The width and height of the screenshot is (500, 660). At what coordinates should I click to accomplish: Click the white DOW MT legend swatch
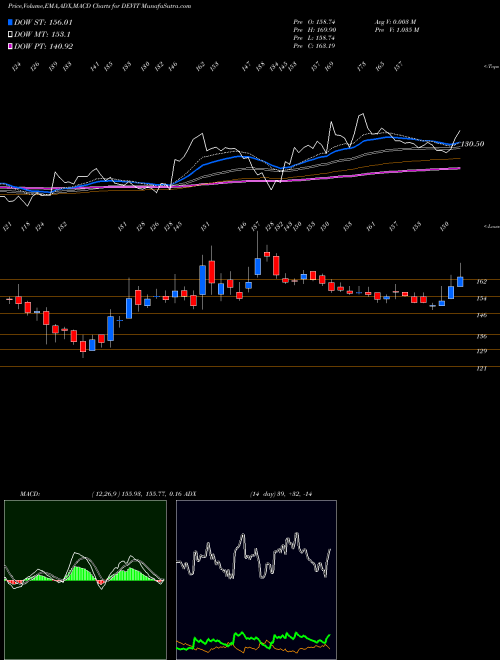tap(11, 35)
